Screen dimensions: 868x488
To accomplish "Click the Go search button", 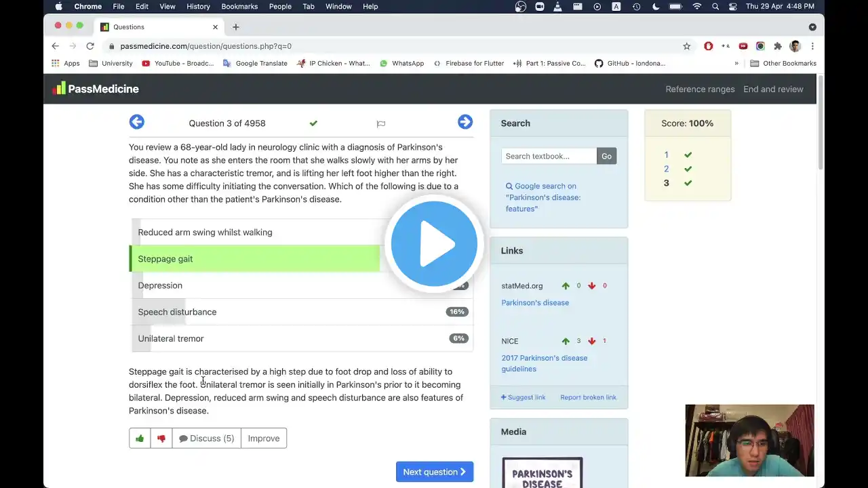I will [x=606, y=157].
